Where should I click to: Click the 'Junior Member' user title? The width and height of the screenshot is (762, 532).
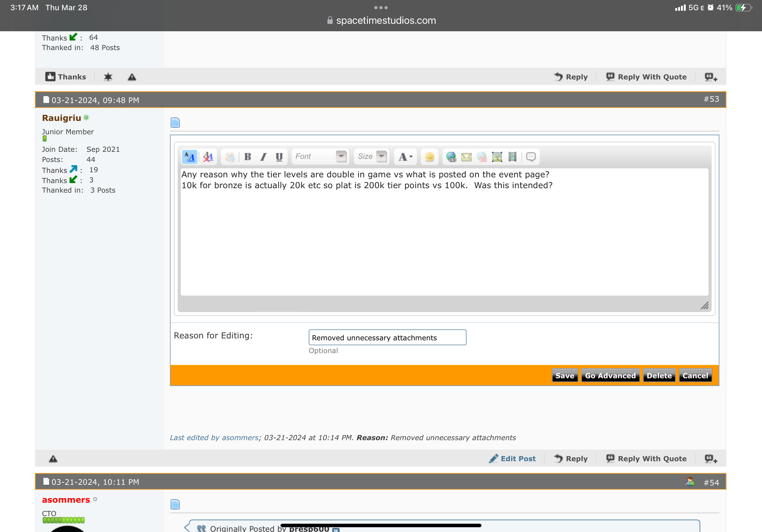coord(68,132)
